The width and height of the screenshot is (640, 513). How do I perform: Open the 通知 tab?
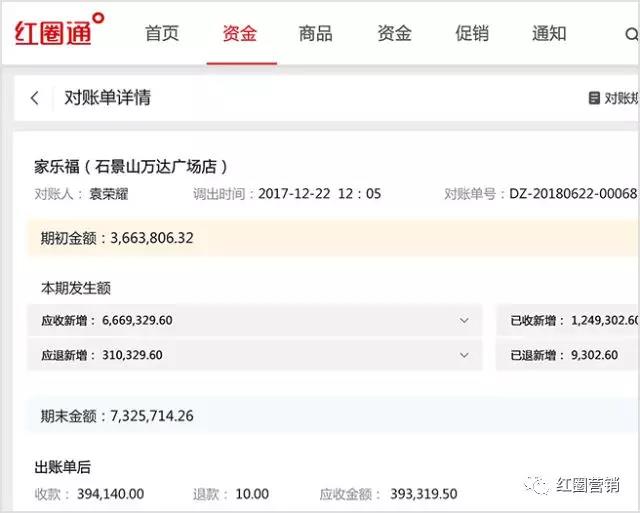[549, 33]
